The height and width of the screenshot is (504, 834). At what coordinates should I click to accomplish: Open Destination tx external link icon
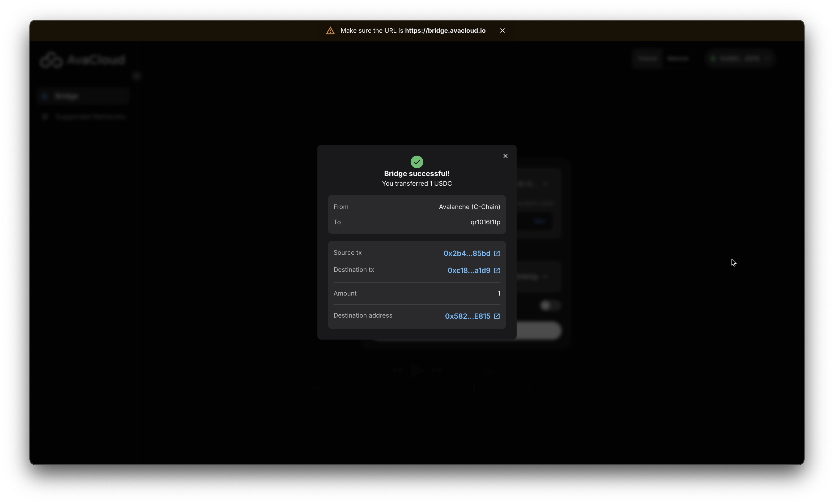(x=496, y=270)
